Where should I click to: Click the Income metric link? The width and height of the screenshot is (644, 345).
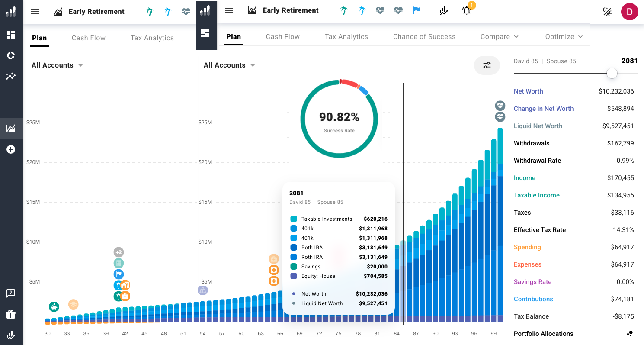point(525,178)
